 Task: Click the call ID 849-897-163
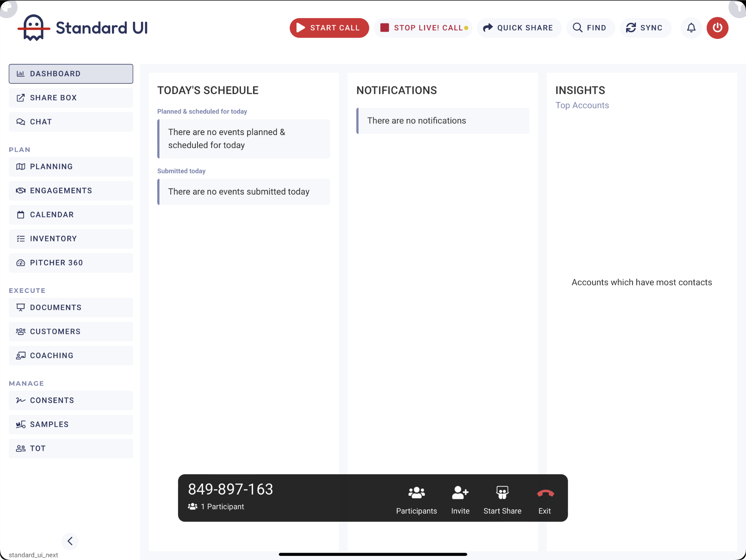click(x=230, y=489)
